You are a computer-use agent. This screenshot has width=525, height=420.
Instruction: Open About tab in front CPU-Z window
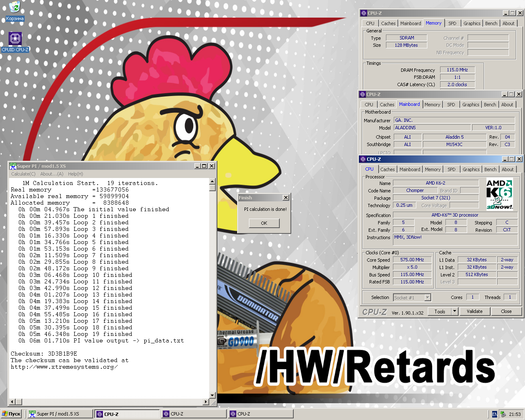[508, 169]
